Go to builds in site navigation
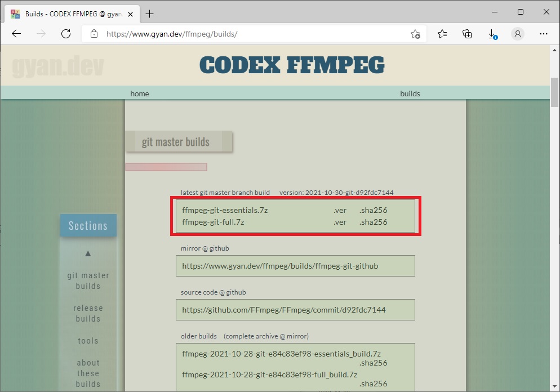The width and height of the screenshot is (560, 392). click(x=410, y=93)
